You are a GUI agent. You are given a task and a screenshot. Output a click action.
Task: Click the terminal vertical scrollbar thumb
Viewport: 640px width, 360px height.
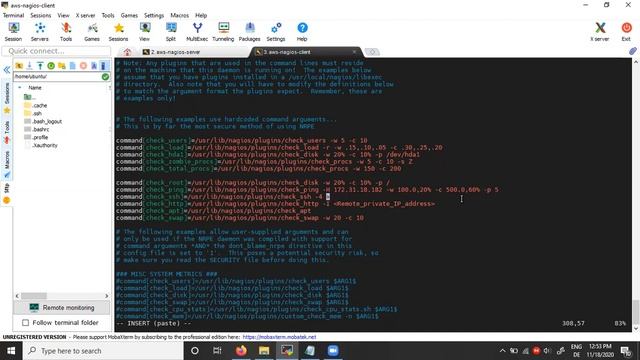pyautogui.click(x=636, y=313)
